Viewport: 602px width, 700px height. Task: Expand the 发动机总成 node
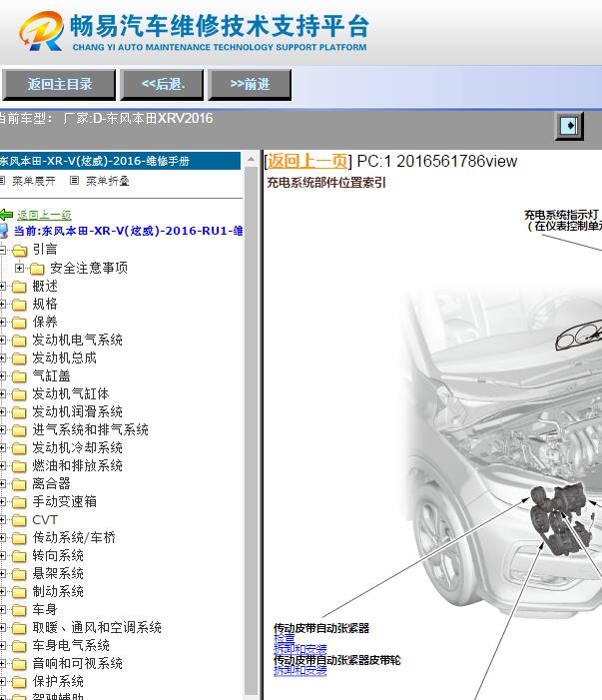[2, 358]
